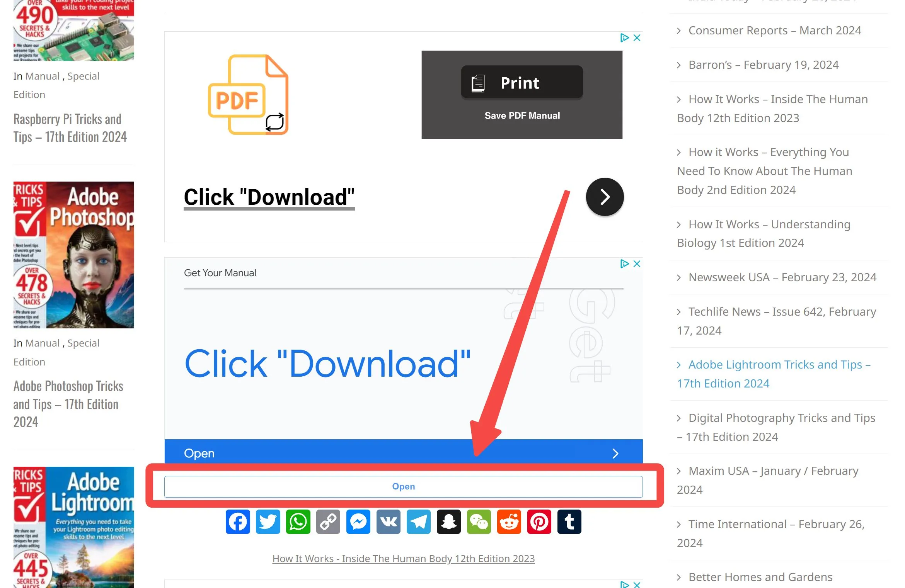The height and width of the screenshot is (588, 905).
Task: Click the Twitter share icon
Action: point(268,522)
